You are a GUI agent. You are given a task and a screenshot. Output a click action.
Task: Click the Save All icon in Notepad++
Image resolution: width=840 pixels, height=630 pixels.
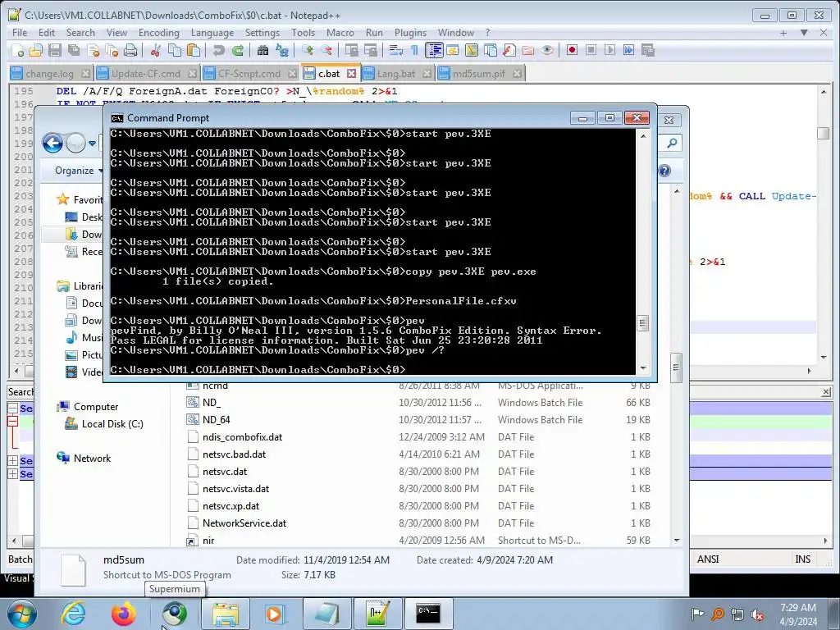pyautogui.click(x=73, y=50)
